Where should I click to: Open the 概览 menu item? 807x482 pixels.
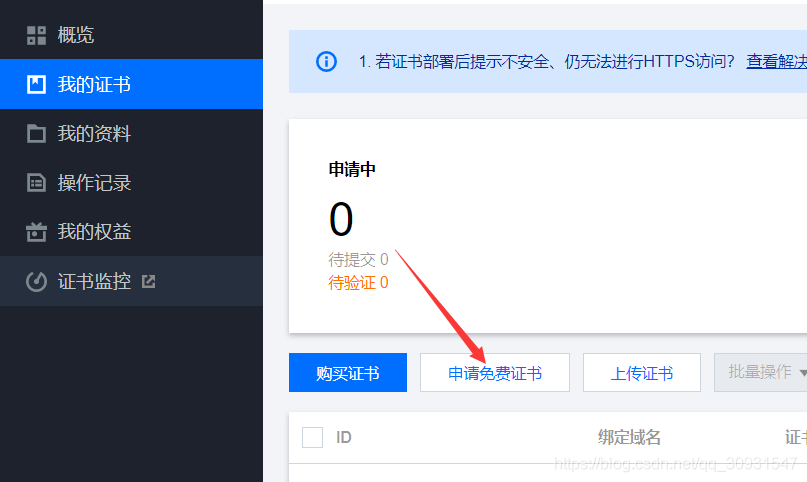pos(131,35)
